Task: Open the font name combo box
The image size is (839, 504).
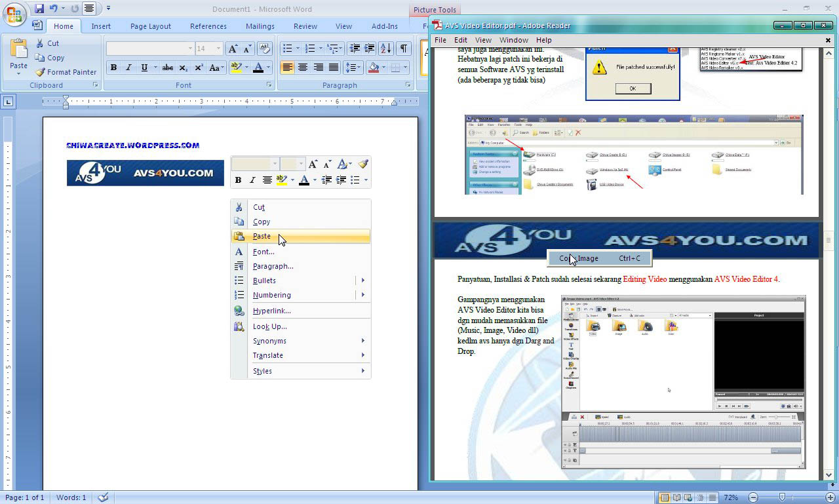Action: pyautogui.click(x=150, y=48)
